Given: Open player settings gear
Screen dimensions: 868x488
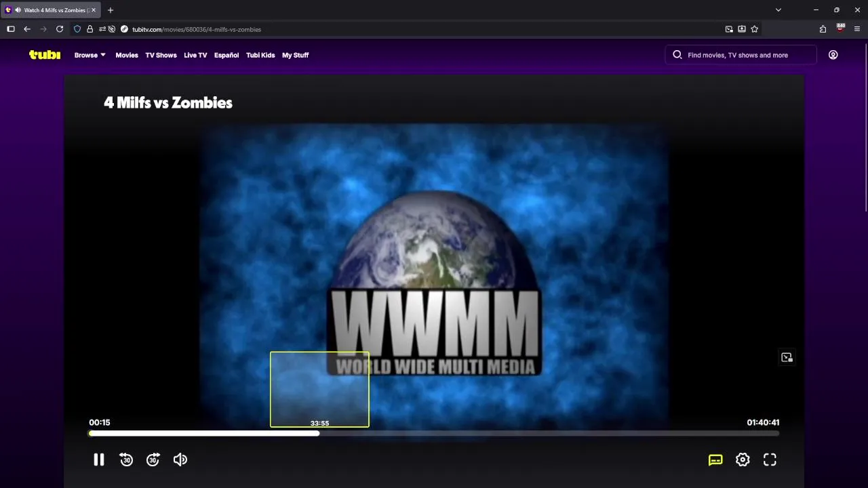Looking at the screenshot, I should click(x=743, y=460).
